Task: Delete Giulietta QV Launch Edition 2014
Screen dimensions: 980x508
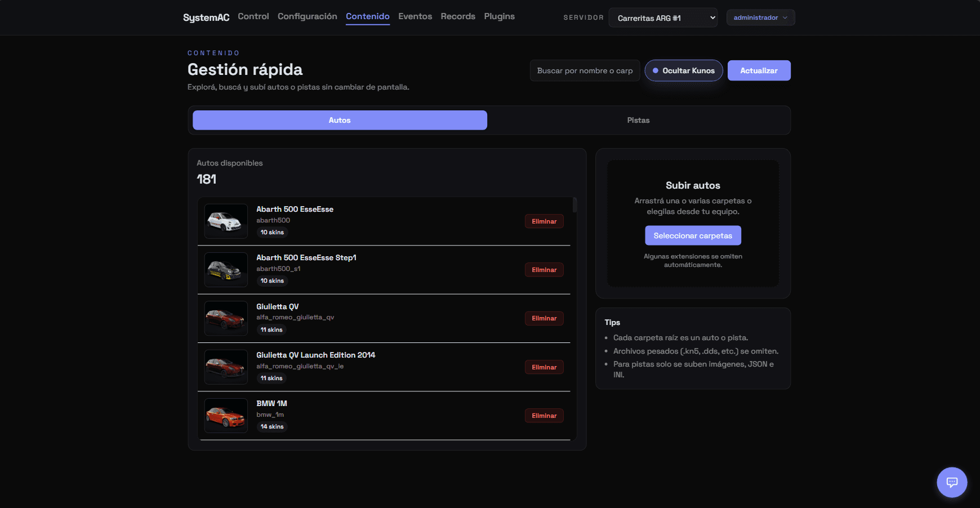Action: (x=544, y=367)
